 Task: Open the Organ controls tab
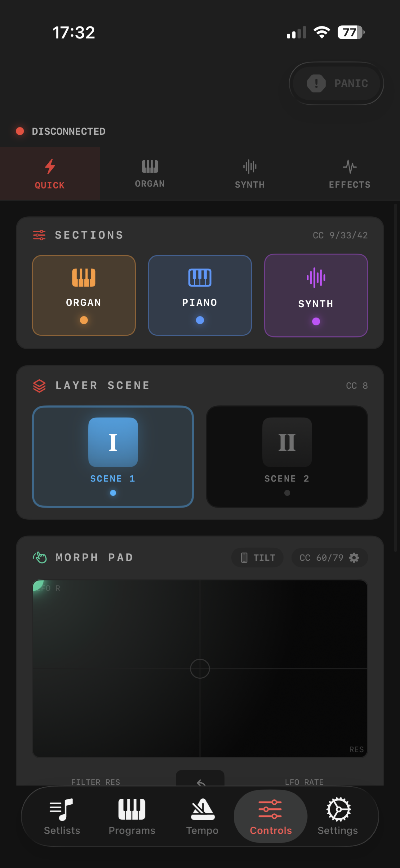point(150,174)
